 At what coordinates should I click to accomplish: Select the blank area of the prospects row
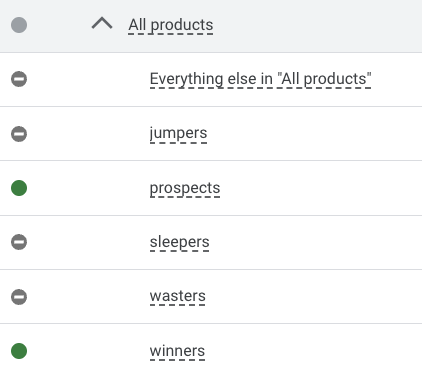[320, 188]
